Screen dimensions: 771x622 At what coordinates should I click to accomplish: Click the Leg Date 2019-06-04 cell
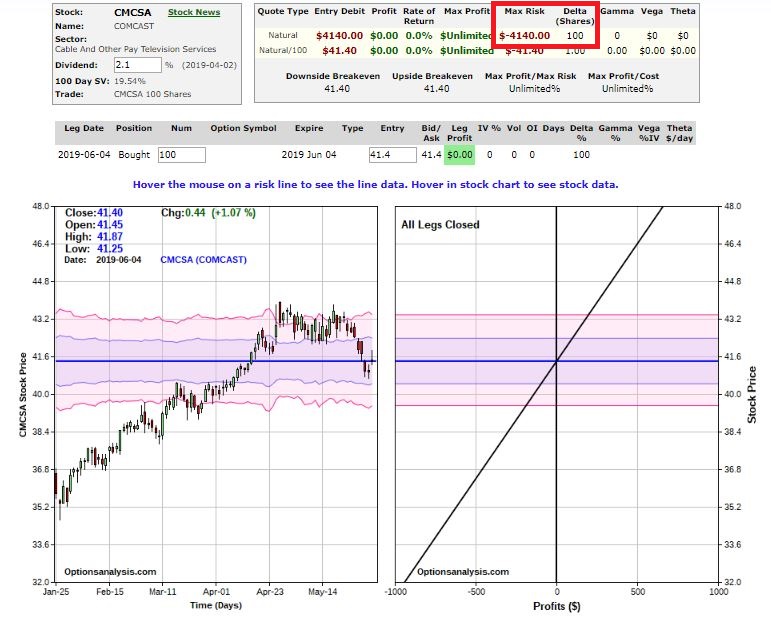click(84, 155)
